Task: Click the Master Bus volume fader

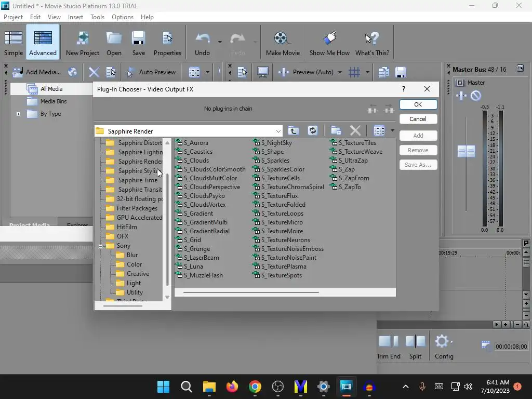Action: click(466, 151)
